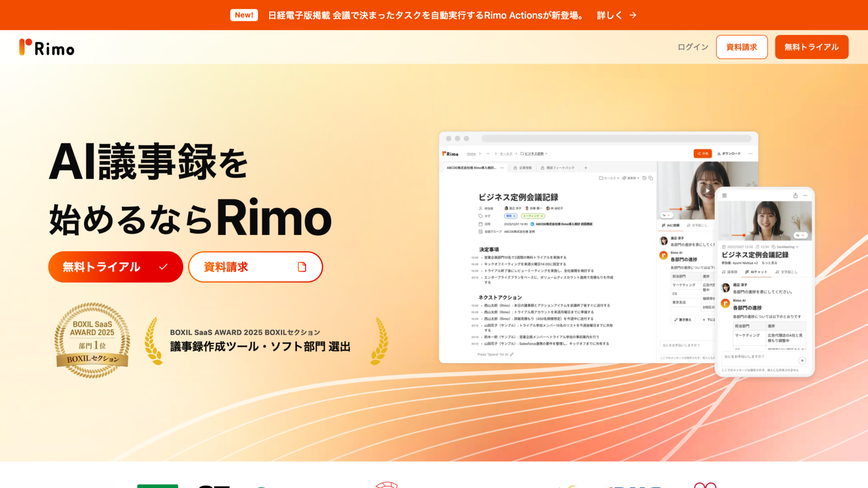Click the 日時 calendar icon
The height and width of the screenshot is (488, 868).
481,224
